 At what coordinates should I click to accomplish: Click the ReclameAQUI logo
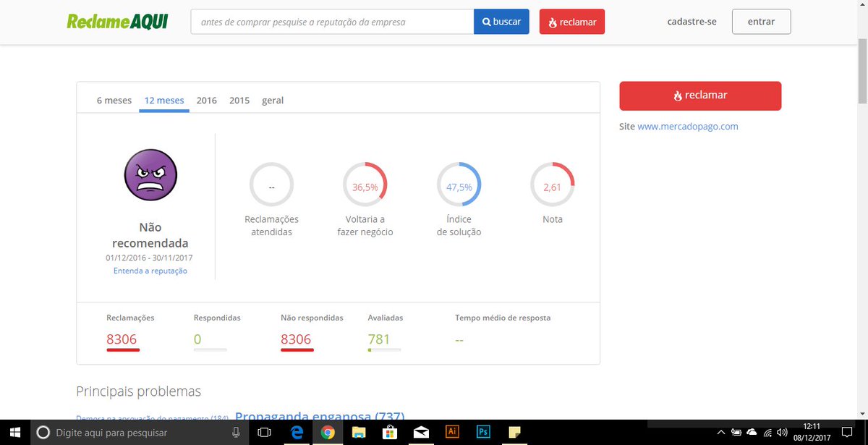[116, 22]
